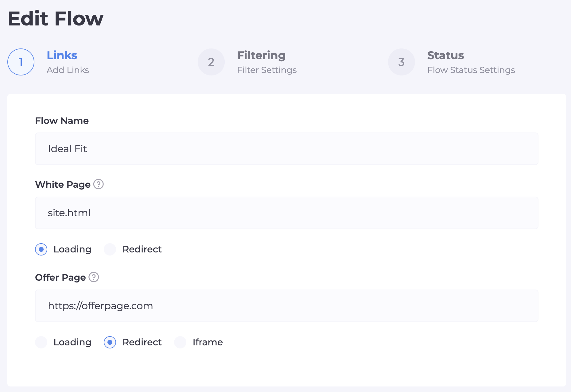
Task: Click the step 3 circle icon
Action: [401, 62]
